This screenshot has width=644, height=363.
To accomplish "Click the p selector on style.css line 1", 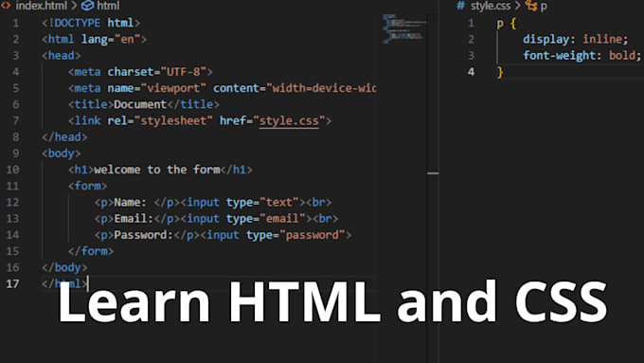I will (500, 24).
